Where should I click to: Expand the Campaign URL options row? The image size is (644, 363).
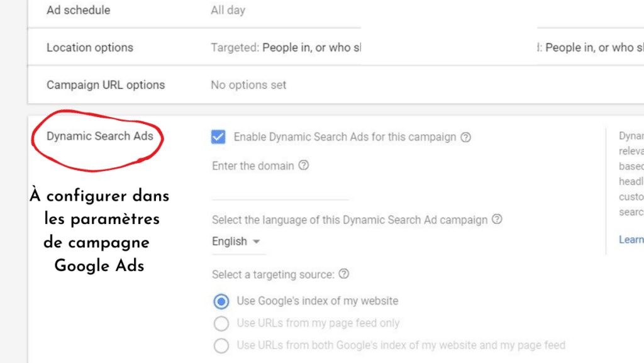click(x=336, y=84)
